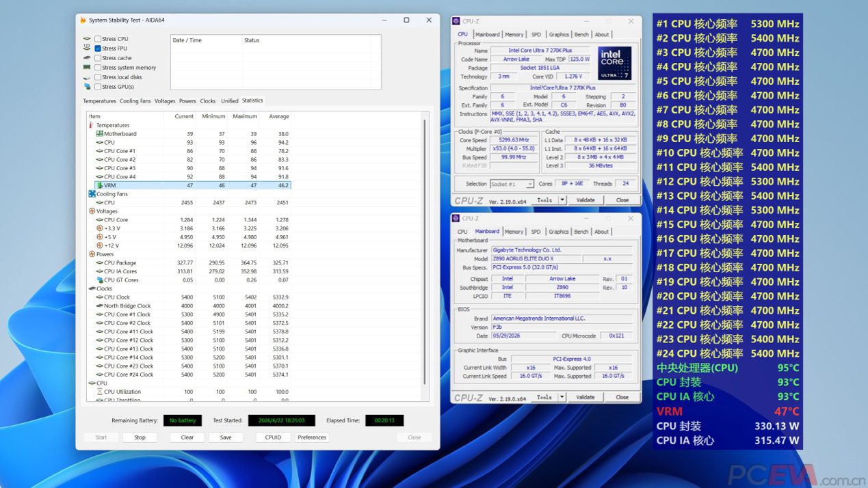Viewport: 868px width, 488px height.
Task: Open SPD tab in bottom CPU-Z window
Action: pyautogui.click(x=536, y=232)
